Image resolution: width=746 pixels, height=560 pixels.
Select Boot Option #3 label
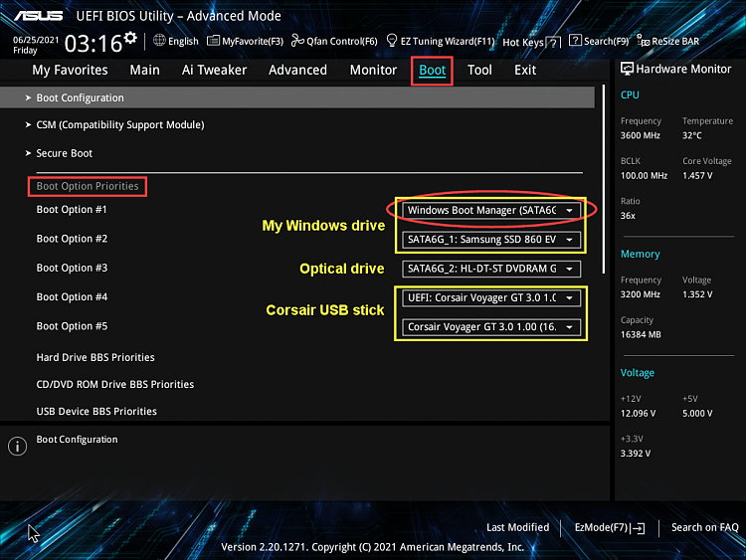[72, 268]
